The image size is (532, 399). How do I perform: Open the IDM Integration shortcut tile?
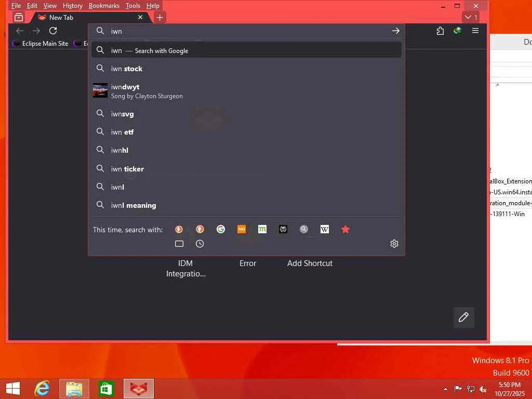point(185,268)
